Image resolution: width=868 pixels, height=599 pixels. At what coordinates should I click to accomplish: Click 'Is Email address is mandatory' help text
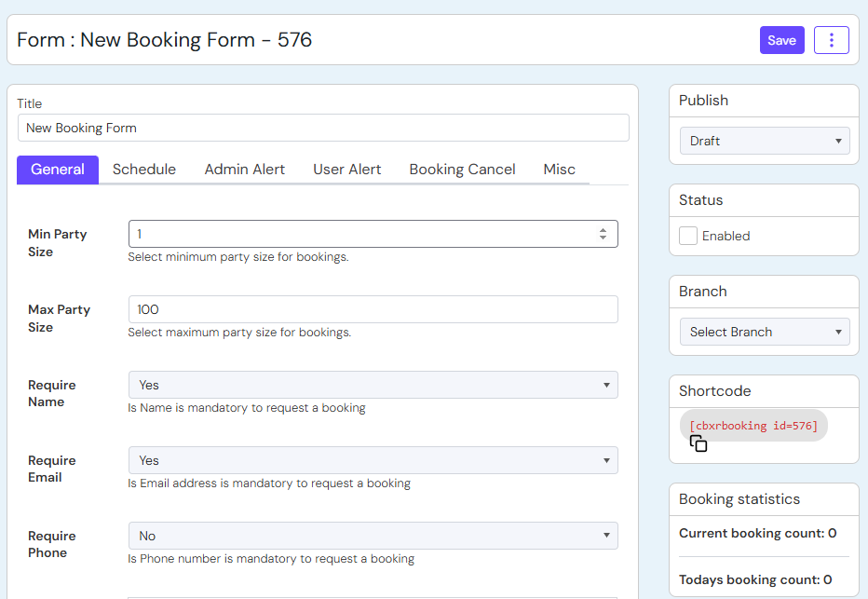pyautogui.click(x=269, y=483)
